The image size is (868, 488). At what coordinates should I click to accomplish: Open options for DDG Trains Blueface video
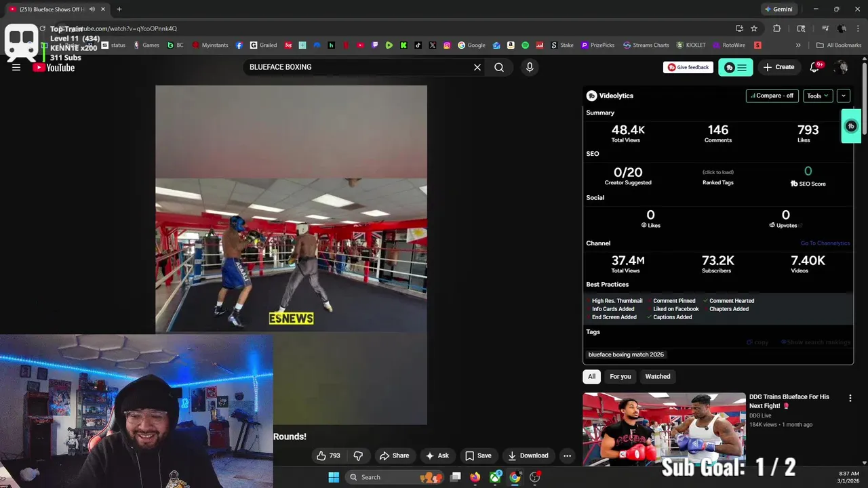point(850,399)
